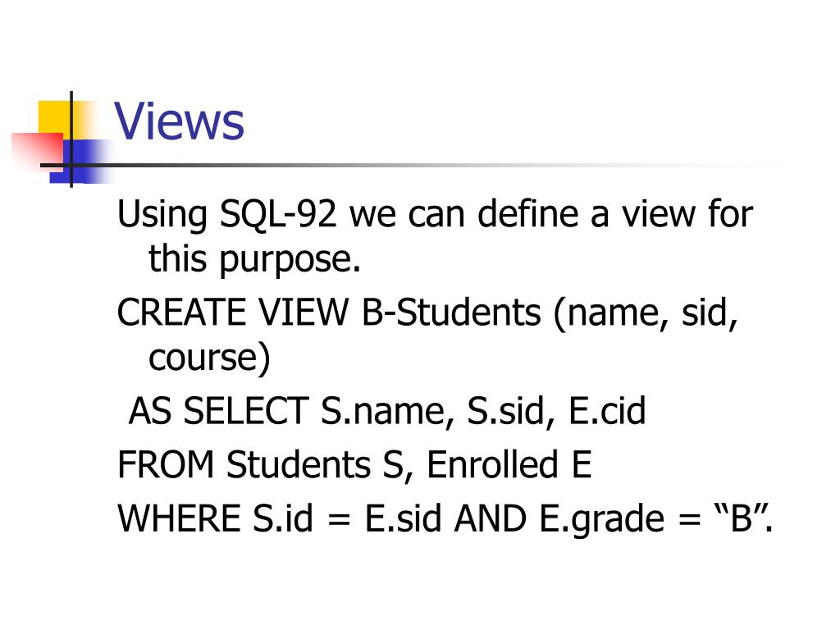Click the blue square in the logo
This screenshot has width=840, height=630.
click(x=79, y=162)
